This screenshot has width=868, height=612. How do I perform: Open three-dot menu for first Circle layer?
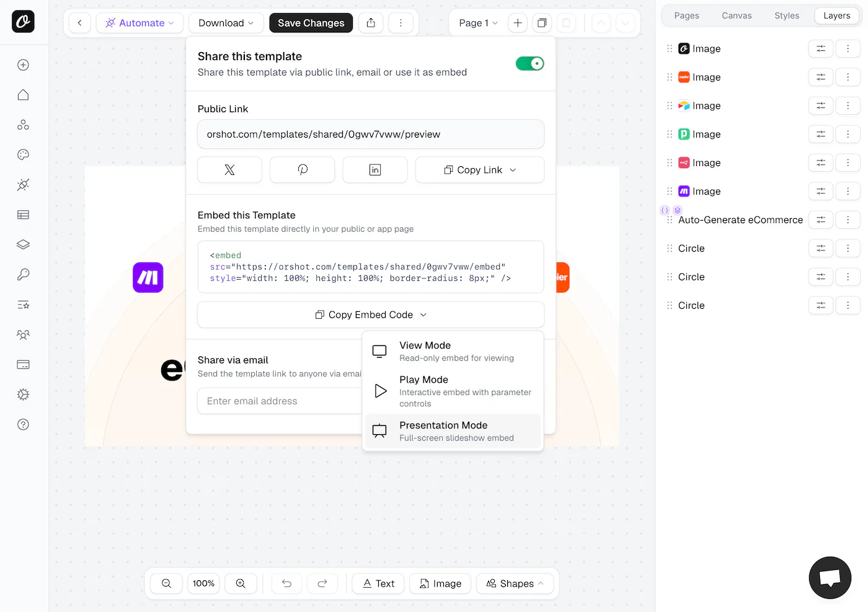848,248
